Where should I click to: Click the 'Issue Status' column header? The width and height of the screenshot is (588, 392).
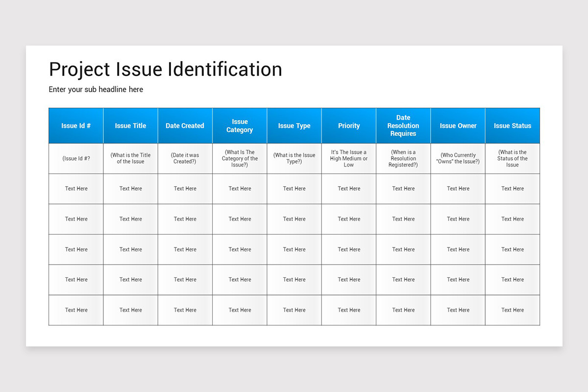pyautogui.click(x=513, y=125)
